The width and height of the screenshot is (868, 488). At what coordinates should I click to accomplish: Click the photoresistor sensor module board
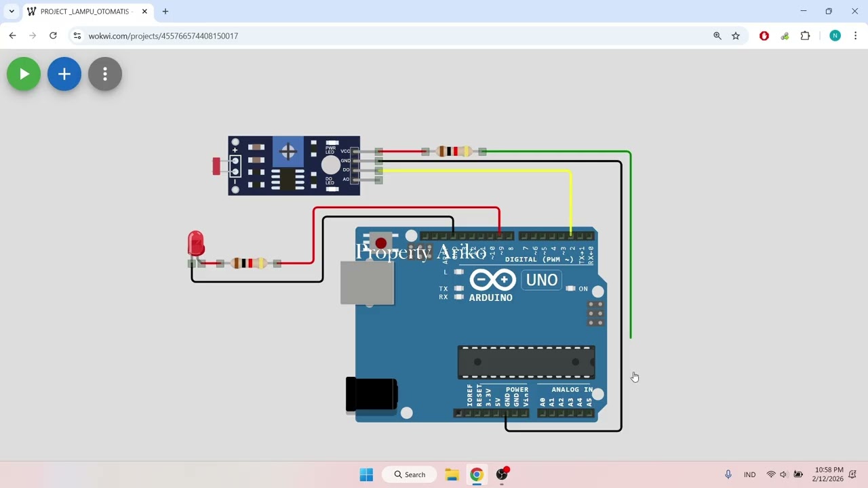pyautogui.click(x=294, y=165)
